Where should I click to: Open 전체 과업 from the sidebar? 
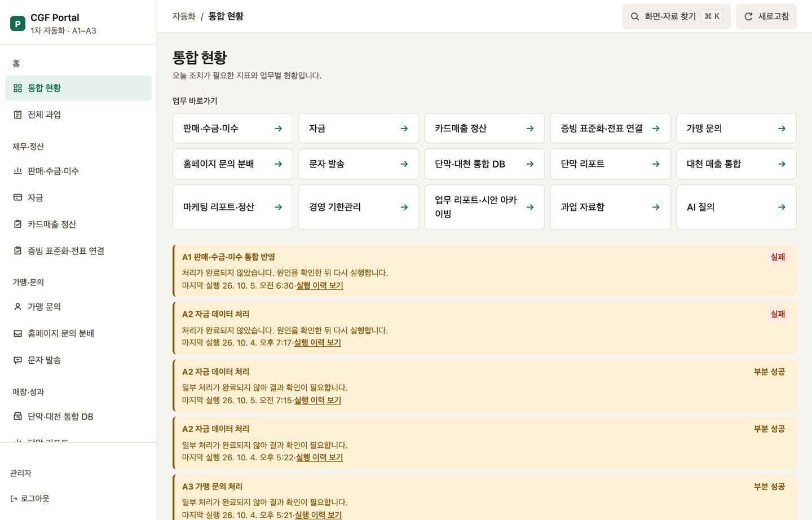point(78,114)
